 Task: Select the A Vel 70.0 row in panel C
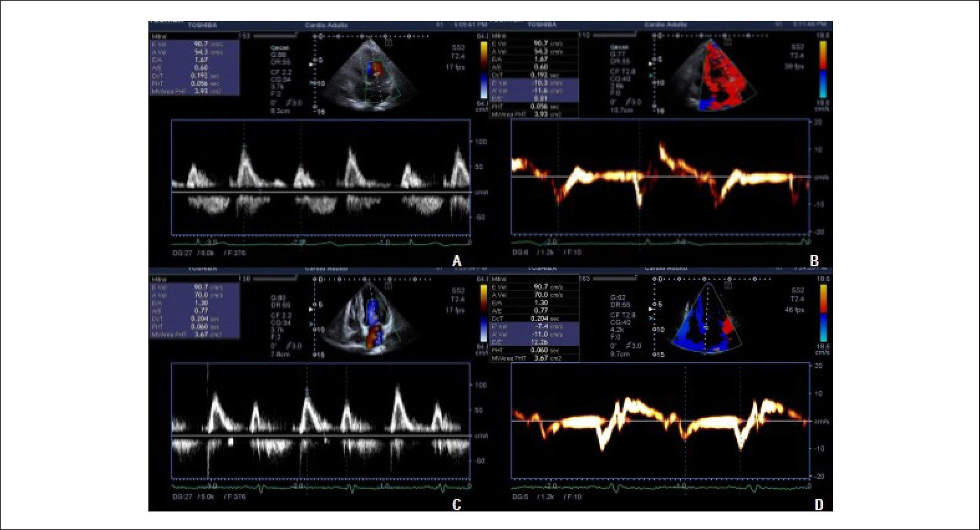click(x=195, y=295)
